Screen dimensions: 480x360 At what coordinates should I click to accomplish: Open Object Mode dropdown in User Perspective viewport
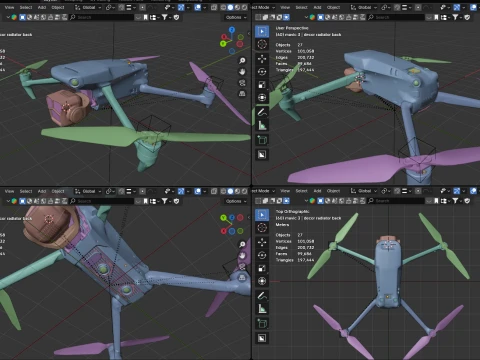tap(263, 7)
